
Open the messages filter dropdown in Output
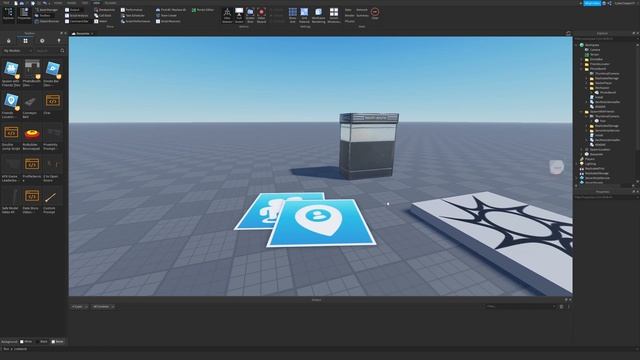[79, 307]
